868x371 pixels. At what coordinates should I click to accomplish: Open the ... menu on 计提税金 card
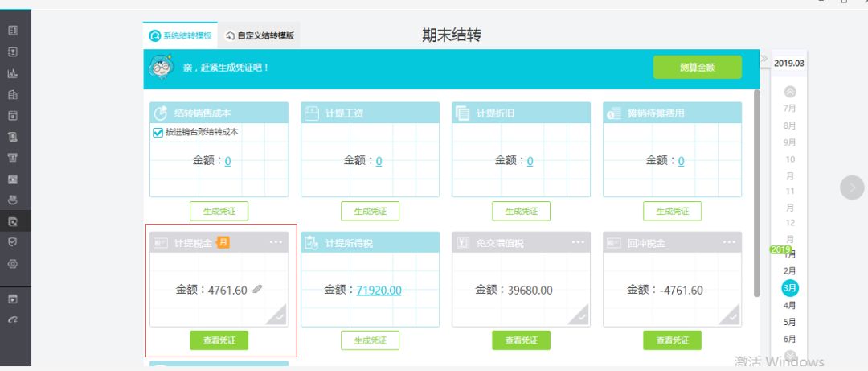click(276, 242)
